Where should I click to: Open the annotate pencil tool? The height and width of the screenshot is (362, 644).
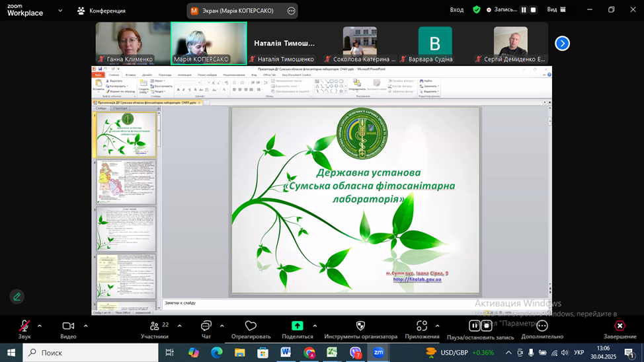pos(17,297)
